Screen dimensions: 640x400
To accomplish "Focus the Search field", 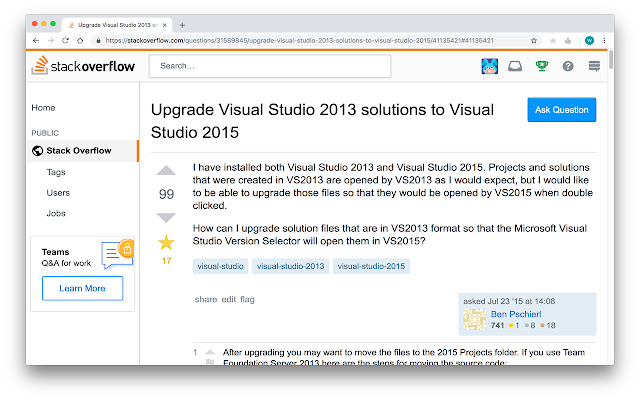I will click(x=270, y=66).
